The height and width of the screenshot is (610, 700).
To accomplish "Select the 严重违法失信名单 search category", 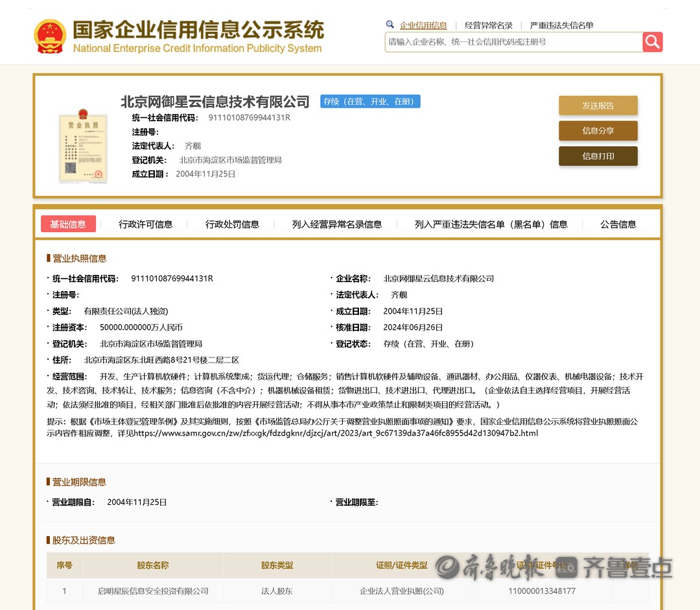I will pos(561,25).
